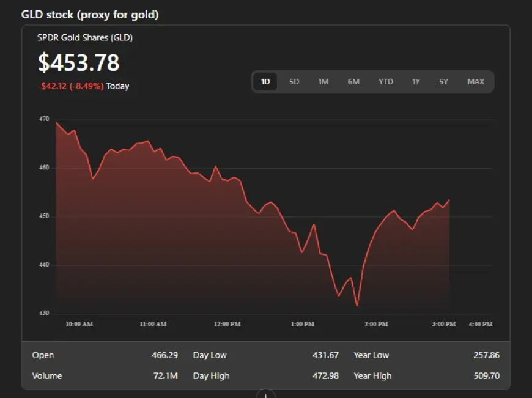Image resolution: width=532 pixels, height=398 pixels.
Task: Select the 1D time range tab
Action: click(265, 81)
